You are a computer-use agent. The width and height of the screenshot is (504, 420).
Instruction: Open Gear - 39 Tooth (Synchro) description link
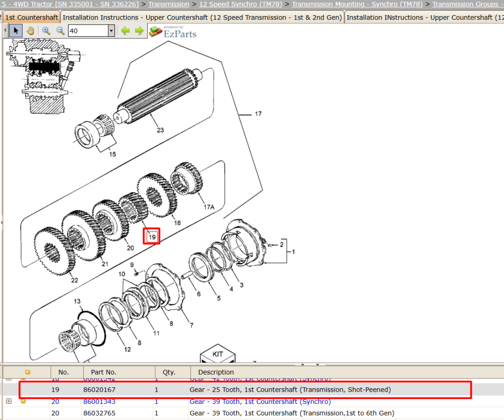(260, 401)
